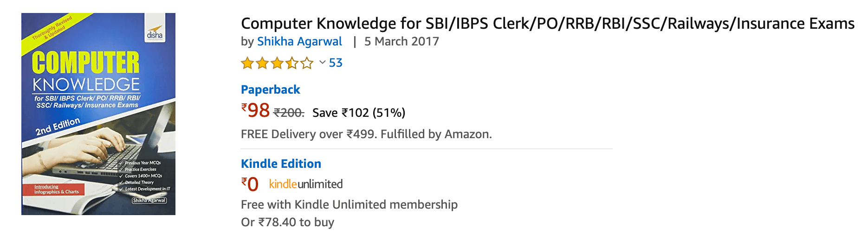
Task: Select the Paperback format link
Action: [x=270, y=89]
